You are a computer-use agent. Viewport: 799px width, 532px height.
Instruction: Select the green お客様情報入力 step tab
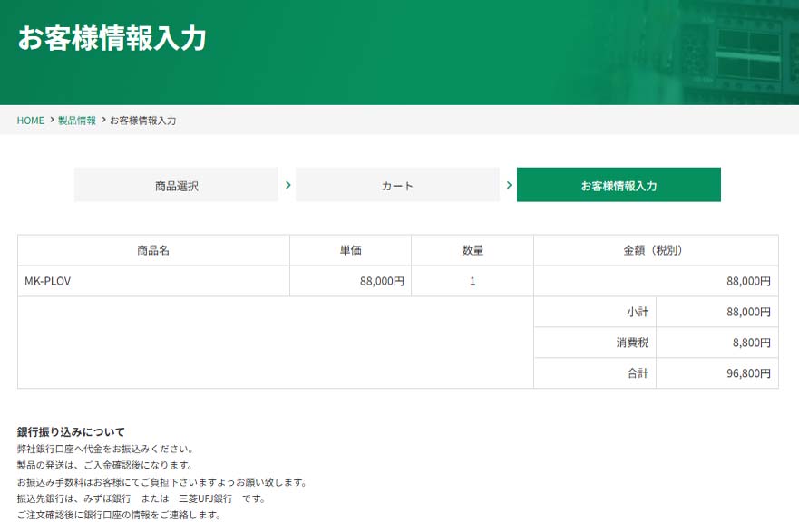(619, 185)
